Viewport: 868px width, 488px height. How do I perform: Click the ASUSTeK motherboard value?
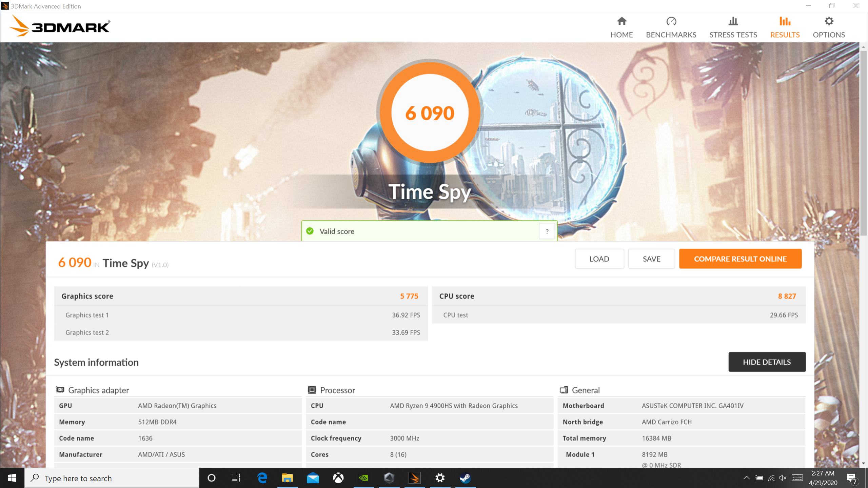[692, 406]
